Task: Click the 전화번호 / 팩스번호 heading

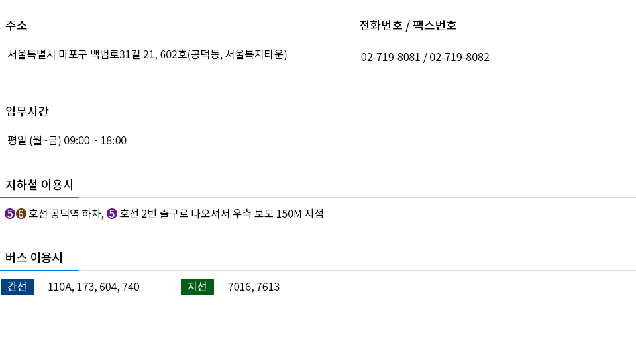Action: point(408,26)
